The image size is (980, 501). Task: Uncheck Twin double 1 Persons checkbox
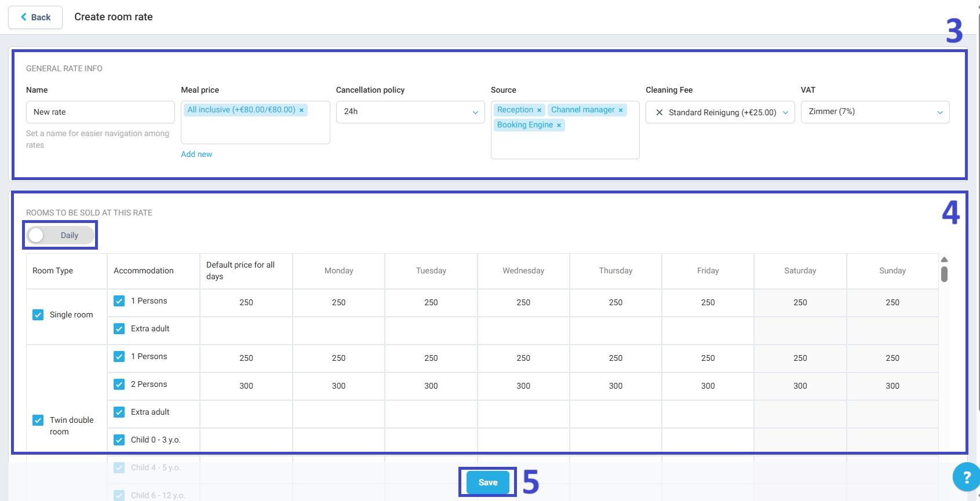[x=119, y=356]
